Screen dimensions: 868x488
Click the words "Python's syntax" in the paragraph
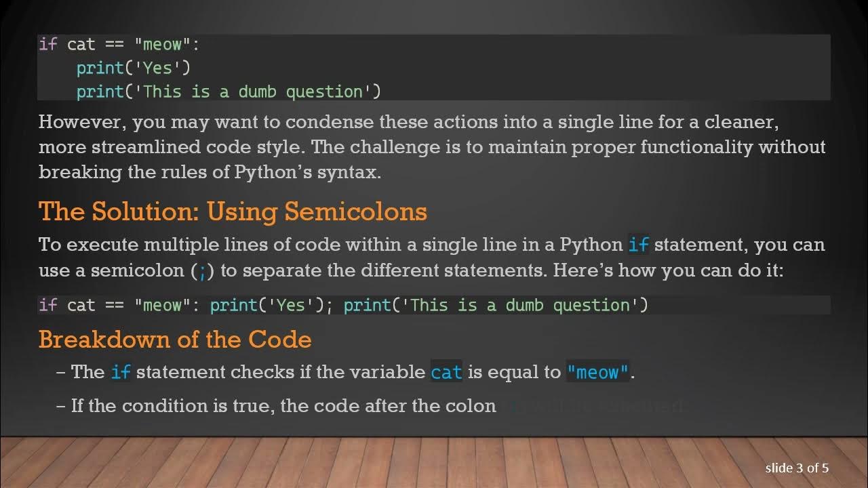pos(307,172)
